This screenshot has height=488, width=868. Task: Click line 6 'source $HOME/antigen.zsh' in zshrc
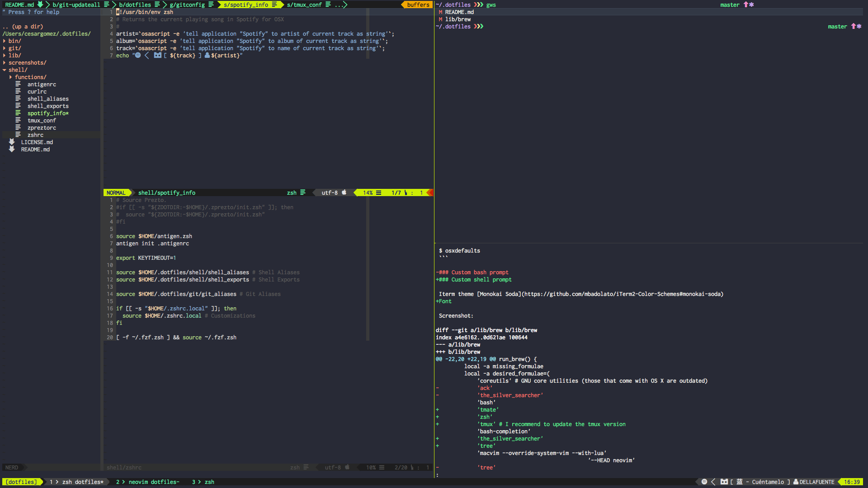(x=154, y=236)
